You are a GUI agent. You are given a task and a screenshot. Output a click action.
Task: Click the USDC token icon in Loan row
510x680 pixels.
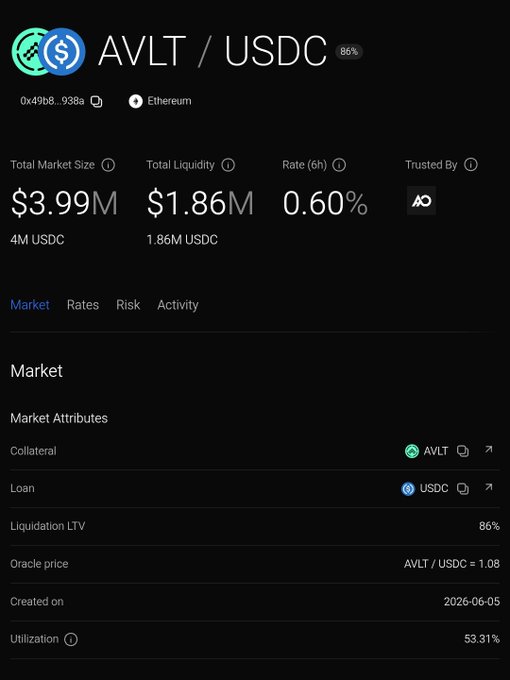point(408,489)
